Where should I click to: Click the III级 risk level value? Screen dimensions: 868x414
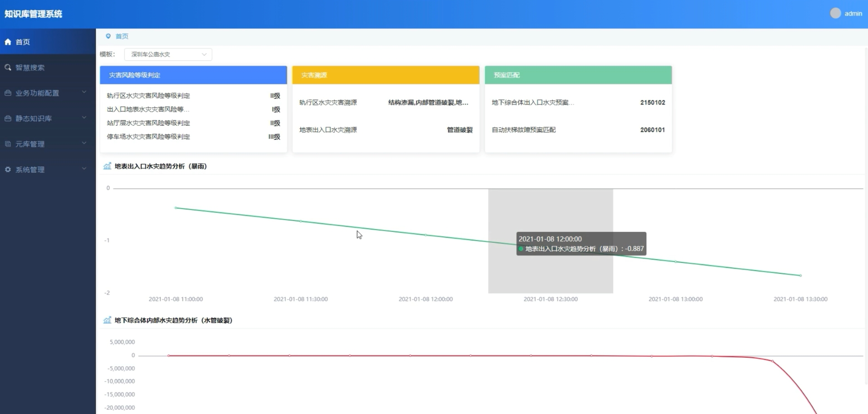(274, 136)
